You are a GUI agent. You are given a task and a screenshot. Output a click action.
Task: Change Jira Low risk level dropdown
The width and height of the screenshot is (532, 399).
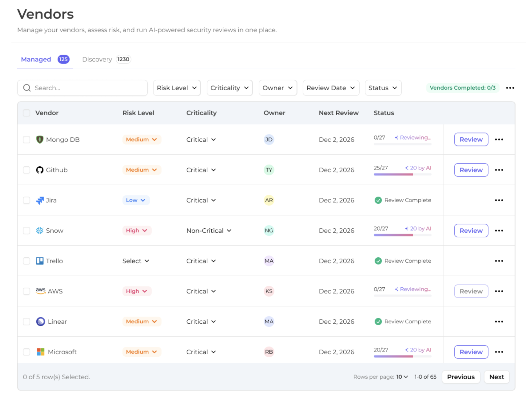click(x=136, y=200)
